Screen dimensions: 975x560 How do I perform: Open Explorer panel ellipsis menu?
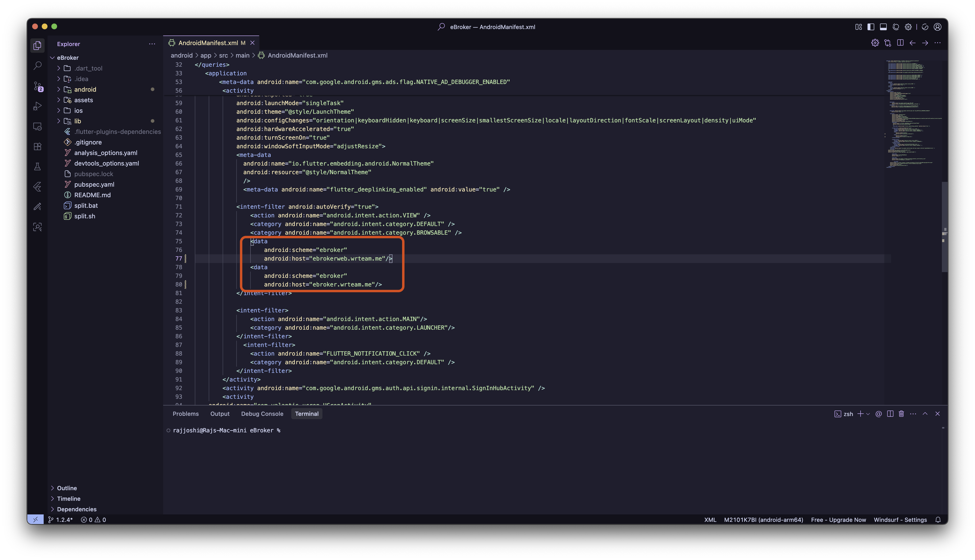click(x=152, y=44)
